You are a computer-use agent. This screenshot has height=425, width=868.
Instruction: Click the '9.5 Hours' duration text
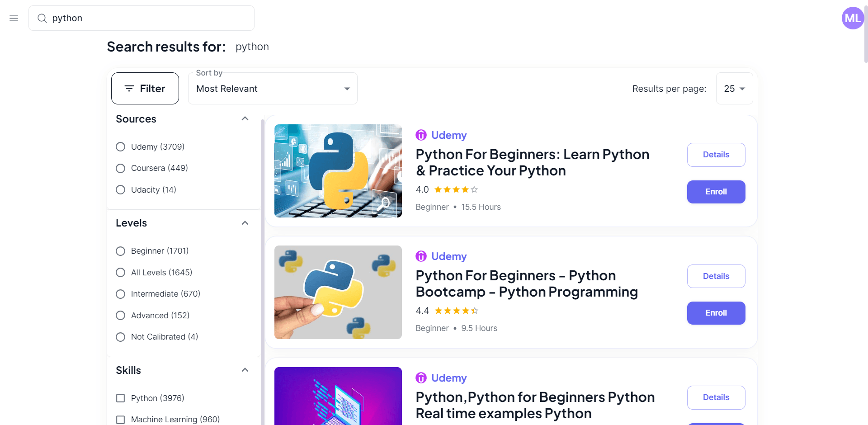coord(479,328)
